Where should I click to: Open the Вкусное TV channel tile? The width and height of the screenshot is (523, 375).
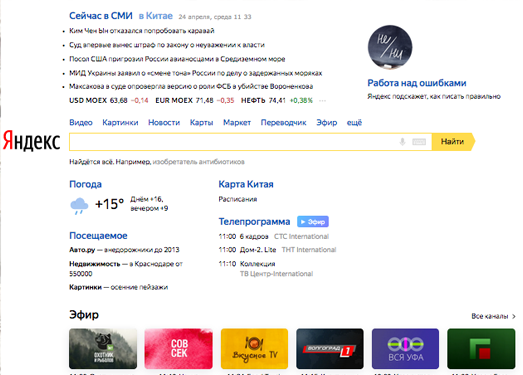pos(254,349)
